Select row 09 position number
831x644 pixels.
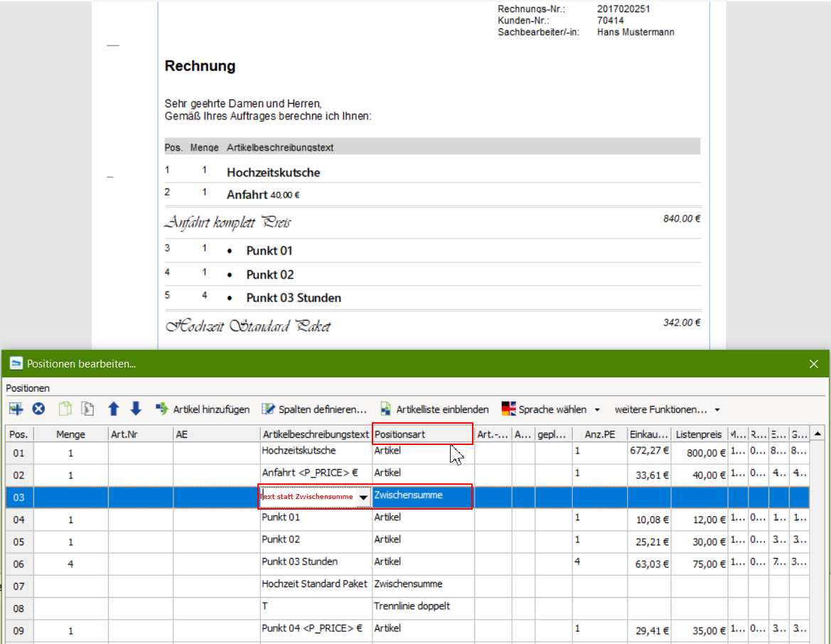pos(19,631)
